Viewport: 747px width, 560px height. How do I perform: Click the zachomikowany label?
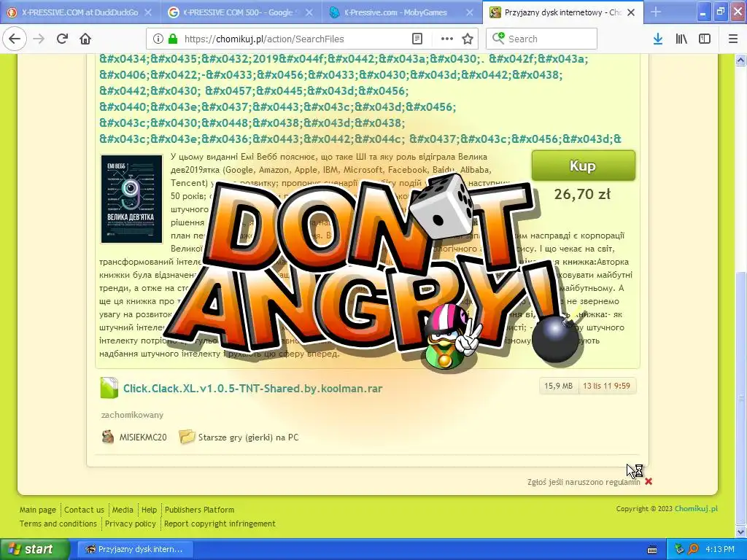[x=132, y=415]
